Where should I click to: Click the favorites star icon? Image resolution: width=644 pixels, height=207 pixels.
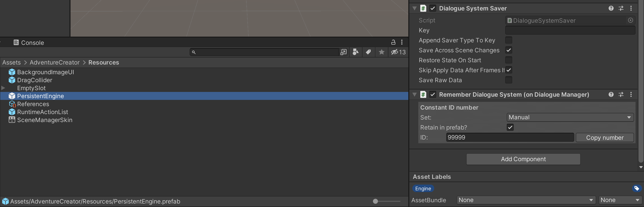tap(381, 52)
